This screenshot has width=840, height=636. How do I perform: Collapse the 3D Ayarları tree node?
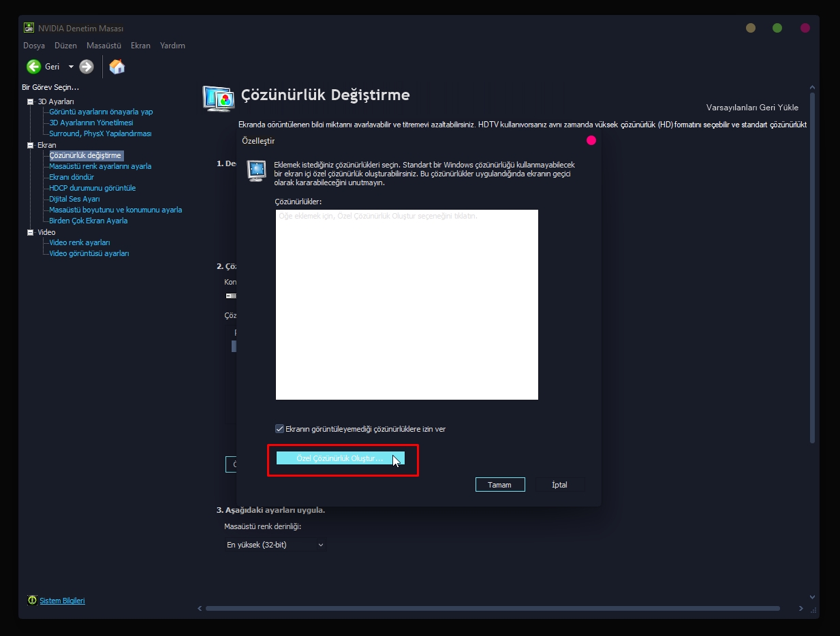30,101
